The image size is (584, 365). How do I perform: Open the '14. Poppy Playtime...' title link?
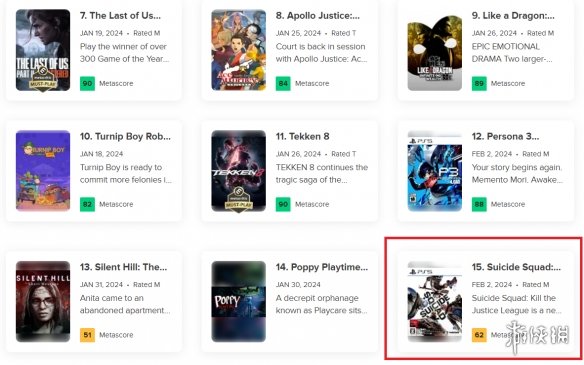[322, 267]
